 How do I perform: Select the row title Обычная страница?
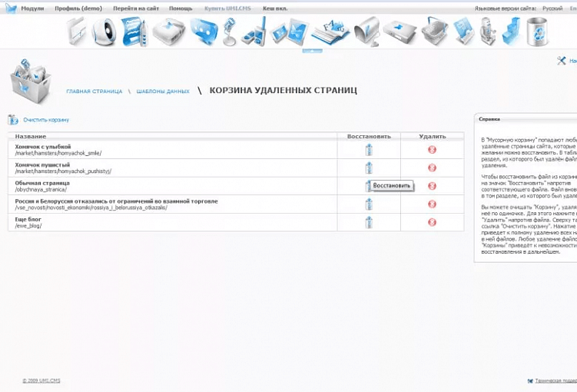(x=42, y=183)
